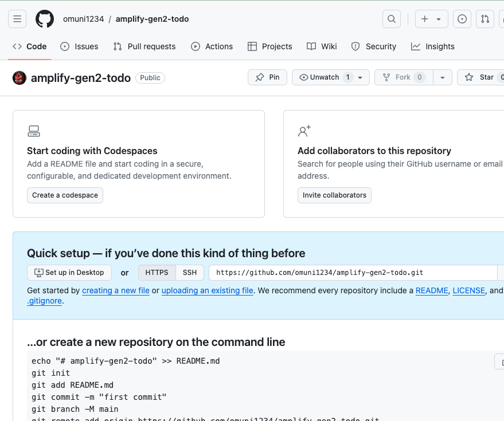
Task: Star this repository
Action: [x=481, y=77]
